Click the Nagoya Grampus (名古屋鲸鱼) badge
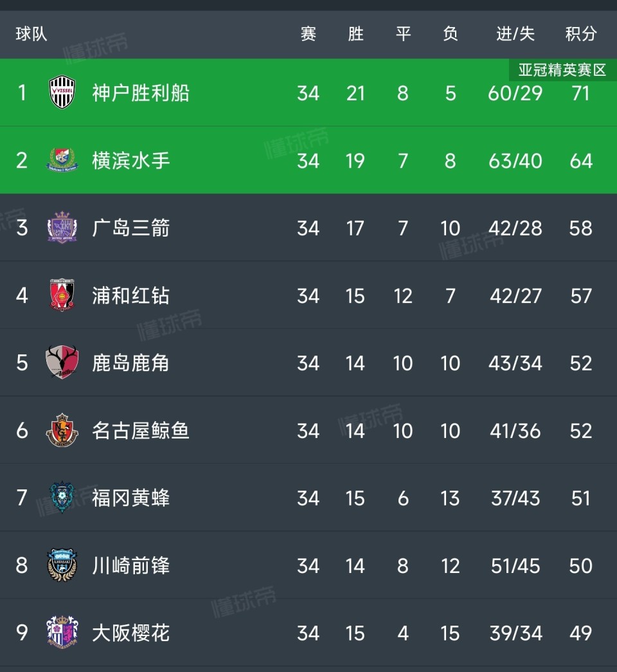The image size is (617, 672). [62, 431]
